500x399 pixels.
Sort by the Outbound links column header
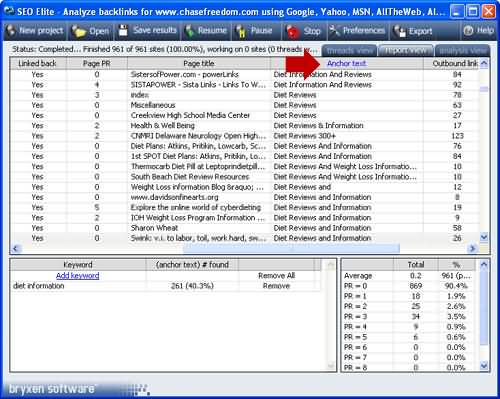pyautogui.click(x=451, y=63)
